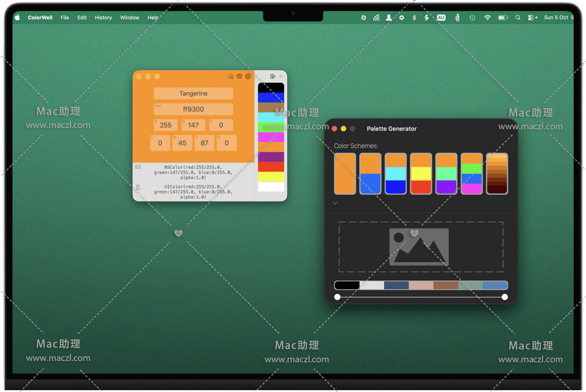Click the magic wand icon in ColorWell
586x392 pixels.
coord(230,76)
